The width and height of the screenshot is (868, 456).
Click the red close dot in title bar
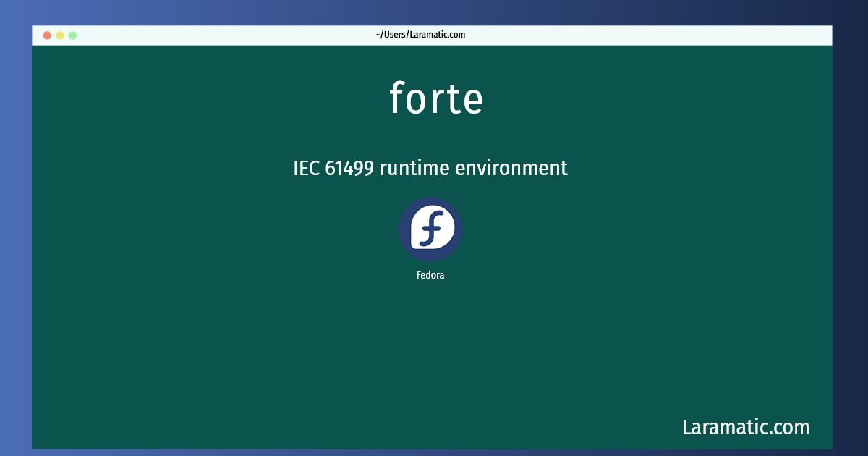[x=47, y=35]
